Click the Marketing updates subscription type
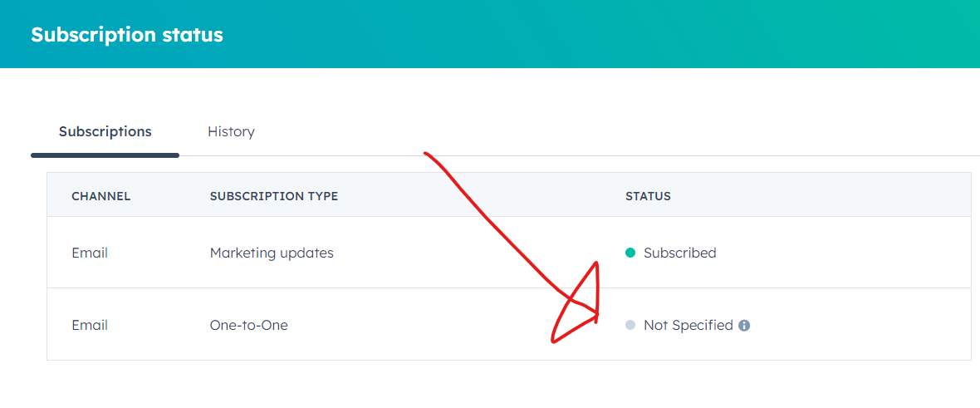Viewport: 980px width, 408px height. pyautogui.click(x=272, y=253)
